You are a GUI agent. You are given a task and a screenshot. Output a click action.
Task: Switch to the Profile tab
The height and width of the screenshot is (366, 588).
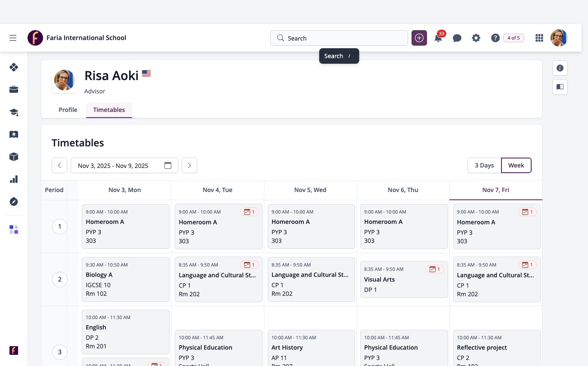click(68, 110)
